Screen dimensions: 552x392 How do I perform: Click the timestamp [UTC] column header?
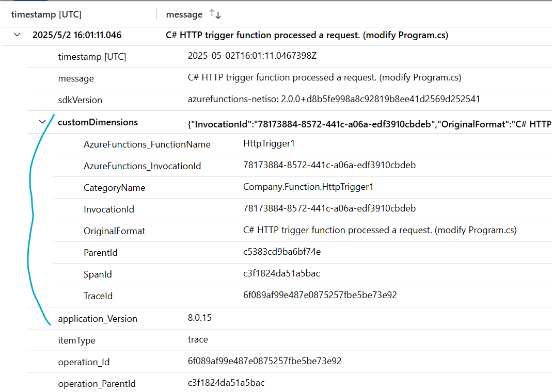pos(46,14)
